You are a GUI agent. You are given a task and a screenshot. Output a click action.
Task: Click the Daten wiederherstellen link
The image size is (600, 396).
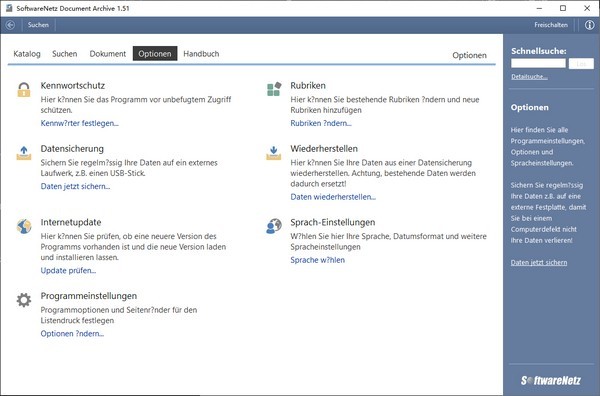(x=333, y=197)
